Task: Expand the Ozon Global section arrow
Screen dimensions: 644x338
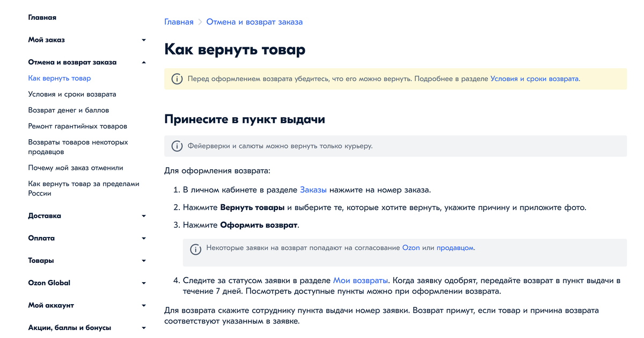Action: coord(144,283)
